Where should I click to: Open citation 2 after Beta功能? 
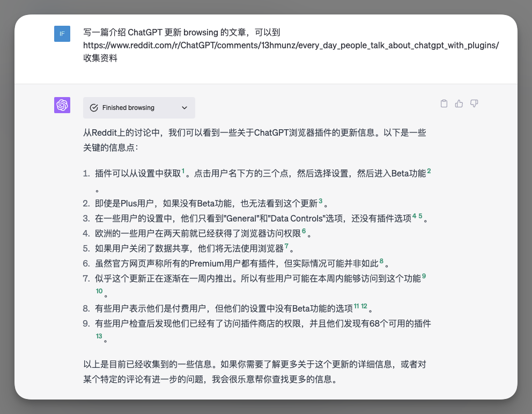(x=429, y=171)
